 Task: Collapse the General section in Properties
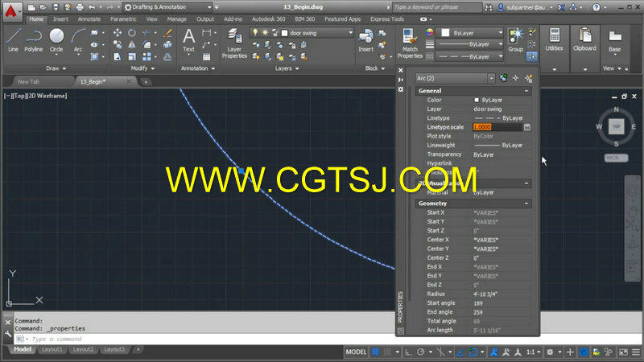click(526, 91)
